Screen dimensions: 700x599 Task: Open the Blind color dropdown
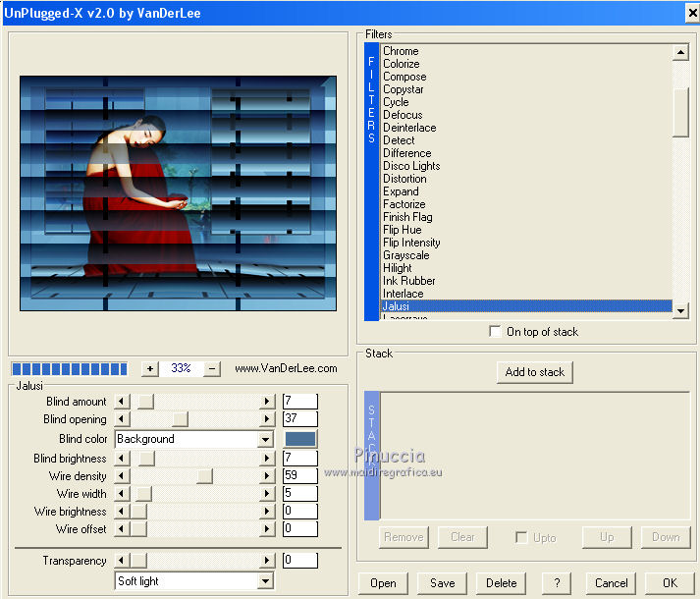coord(266,440)
